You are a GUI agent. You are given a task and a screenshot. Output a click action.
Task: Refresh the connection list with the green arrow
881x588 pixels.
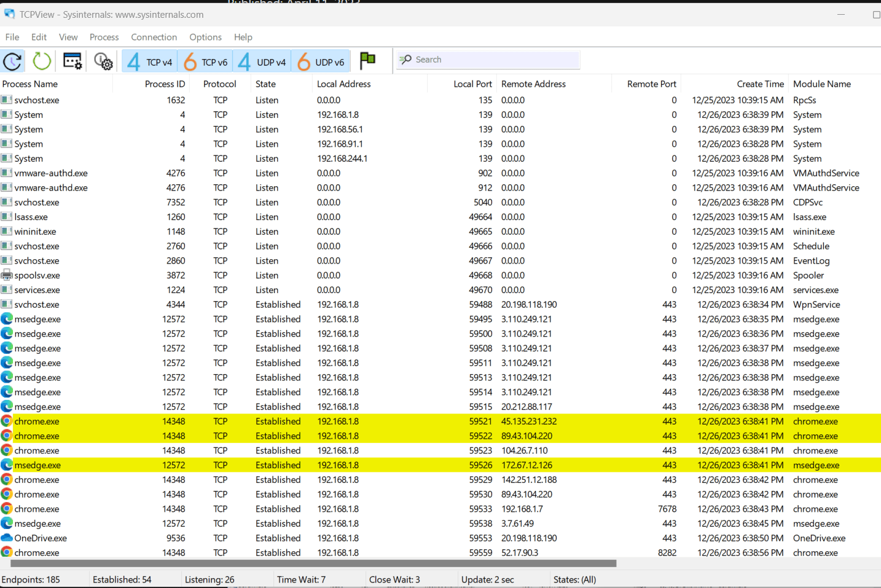click(41, 61)
